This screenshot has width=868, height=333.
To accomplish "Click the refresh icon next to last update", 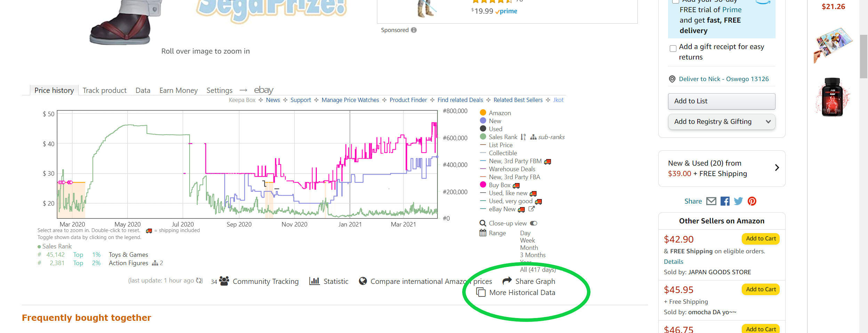I will [x=199, y=280].
